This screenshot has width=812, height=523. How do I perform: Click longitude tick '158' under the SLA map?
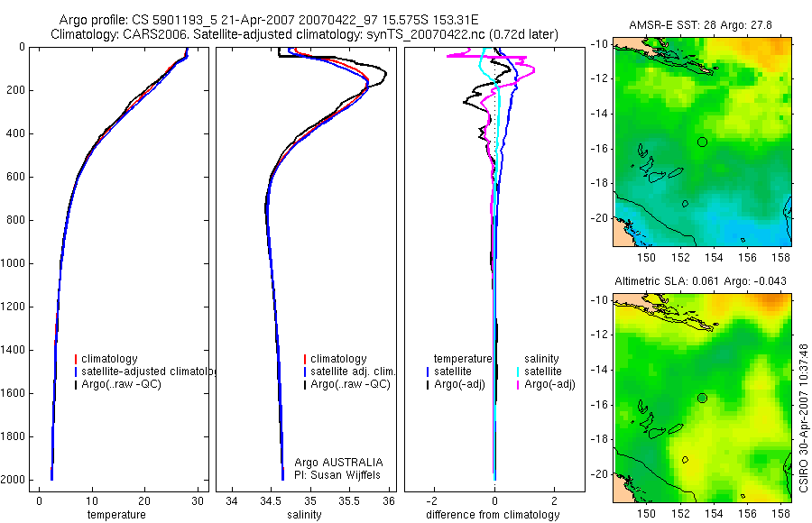point(781,514)
